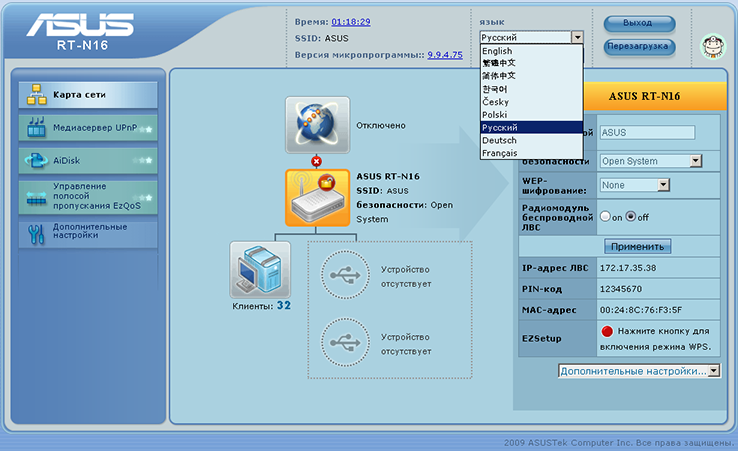
Task: Click upper Устройство отсутствует text
Action: (406, 277)
